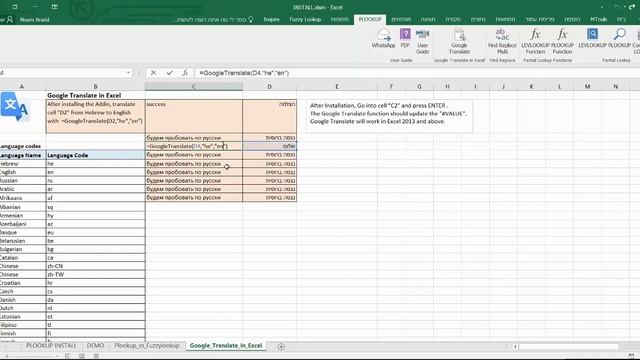
Task: Open the PDF user guide icon
Action: pos(405,38)
